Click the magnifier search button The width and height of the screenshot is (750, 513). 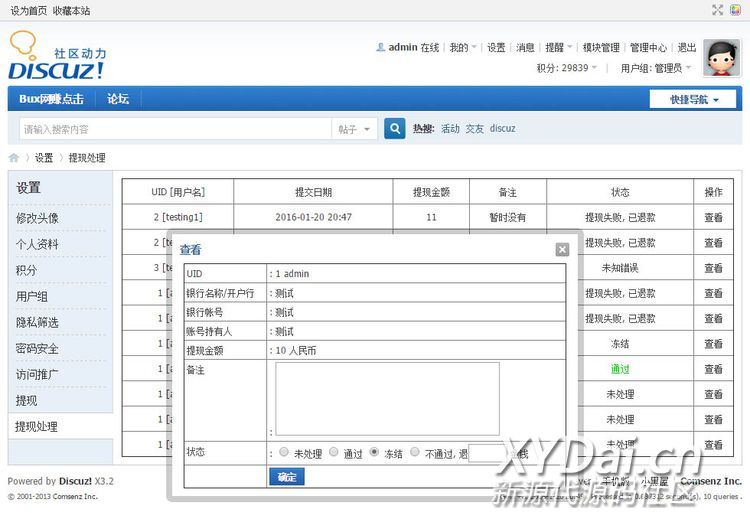[395, 129]
